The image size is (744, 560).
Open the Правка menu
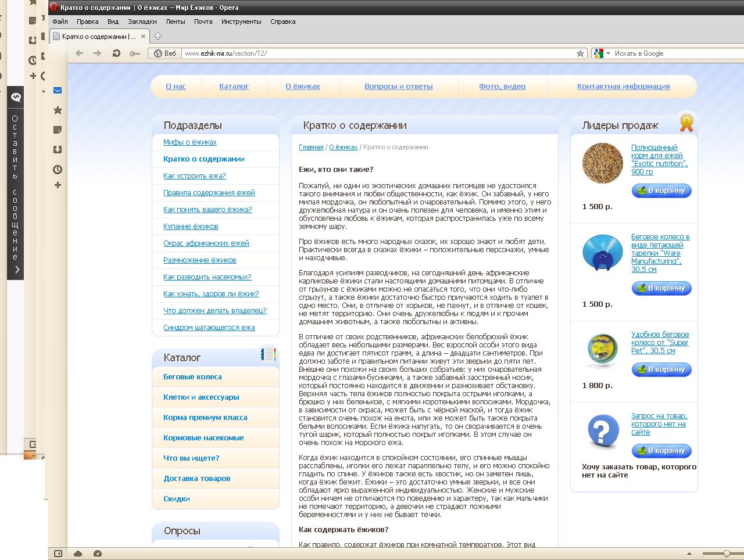point(87,21)
